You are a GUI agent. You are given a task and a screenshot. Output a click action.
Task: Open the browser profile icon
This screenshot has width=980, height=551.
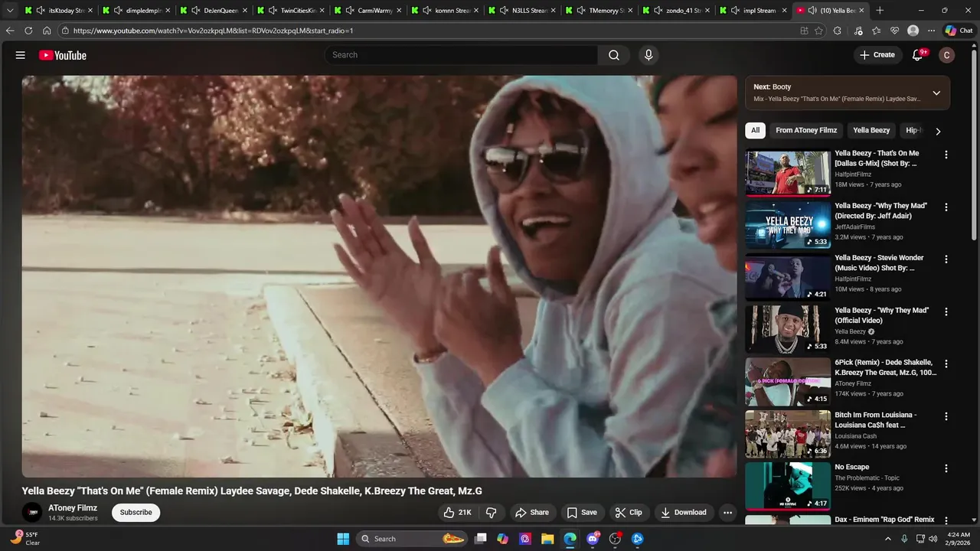coord(913,31)
